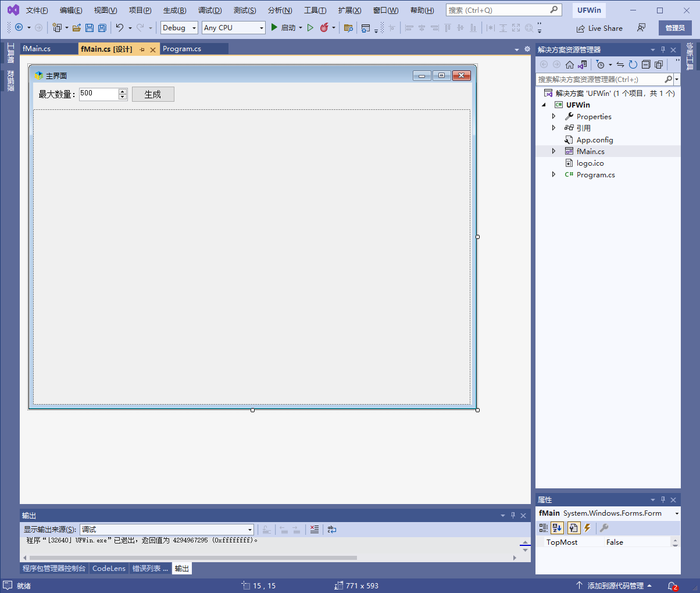Click the events lightning bolt icon in Properties
This screenshot has width=700, height=593.
(x=587, y=528)
